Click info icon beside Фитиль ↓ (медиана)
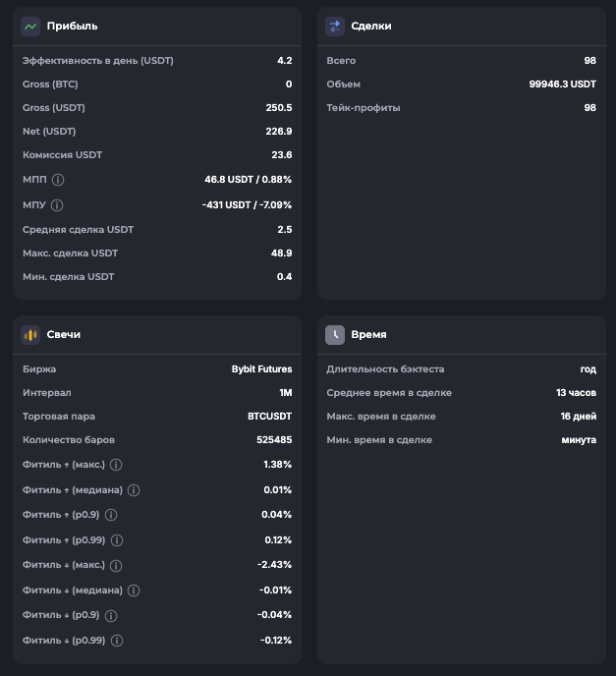 [x=134, y=591]
